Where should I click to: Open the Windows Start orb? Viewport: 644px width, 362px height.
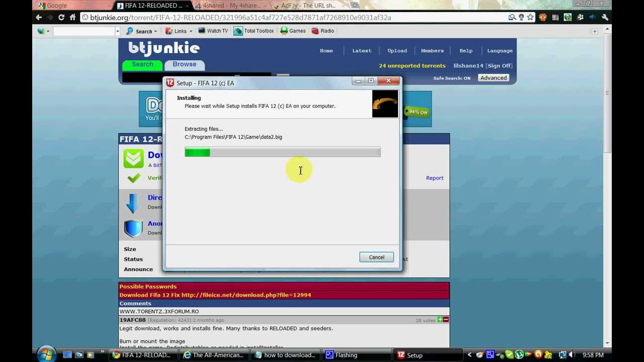[x=46, y=354]
